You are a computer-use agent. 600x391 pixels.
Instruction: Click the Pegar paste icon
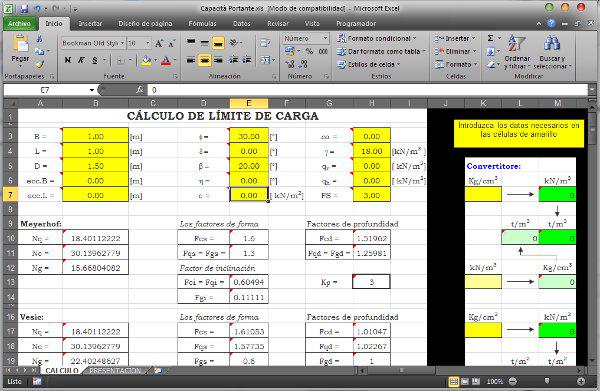coord(20,43)
